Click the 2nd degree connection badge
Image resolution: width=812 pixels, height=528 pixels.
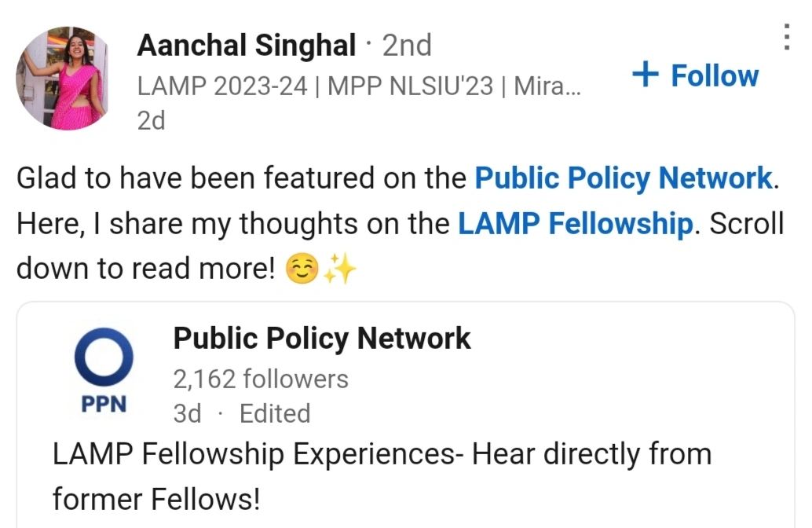(407, 45)
